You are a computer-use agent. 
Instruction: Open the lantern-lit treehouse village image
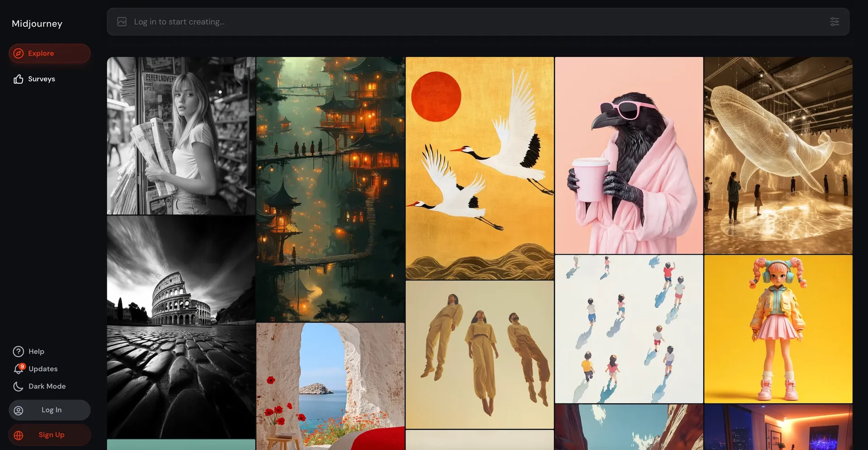(330, 189)
